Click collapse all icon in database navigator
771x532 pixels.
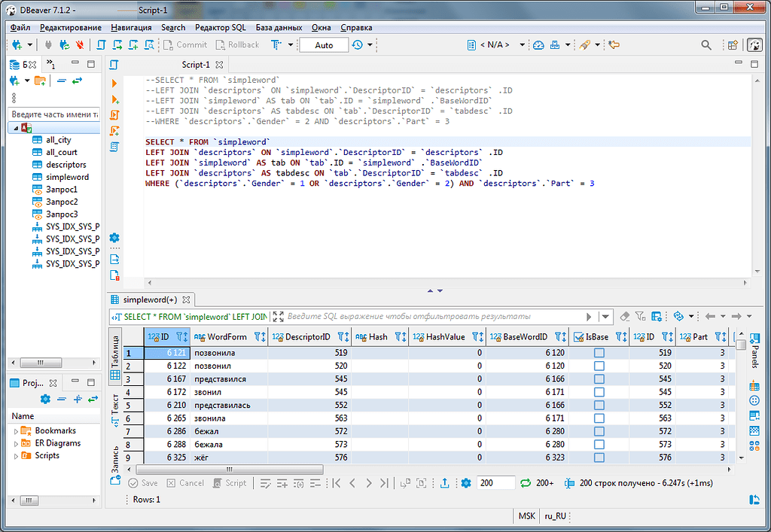click(62, 81)
